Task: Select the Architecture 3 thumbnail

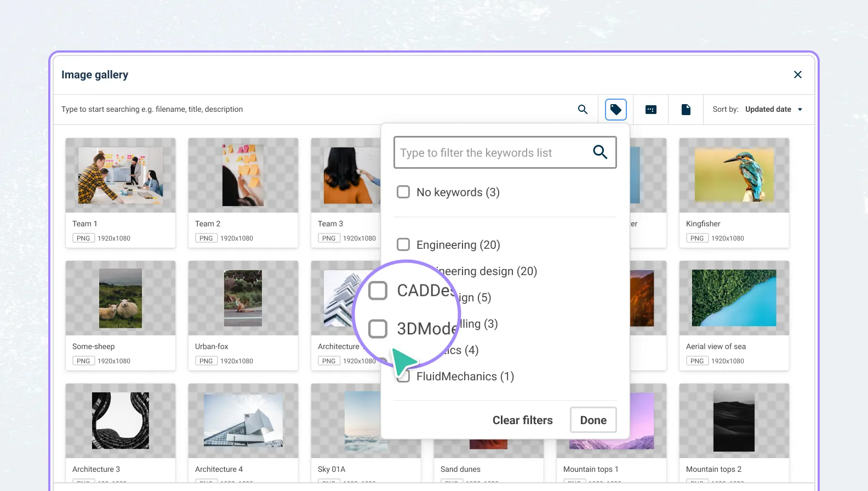Action: pyautogui.click(x=121, y=421)
